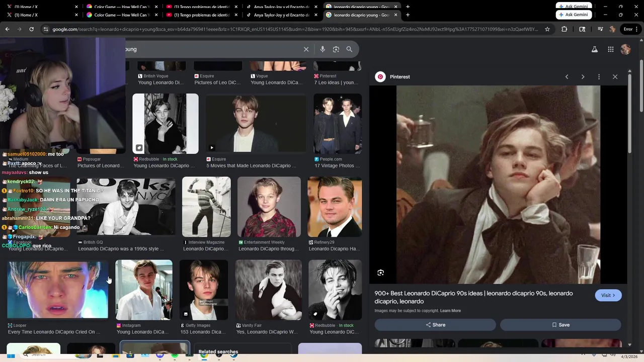Open the Vanity Fair swan photo thumbnail
Screen dimensions: 644x362
(269, 290)
